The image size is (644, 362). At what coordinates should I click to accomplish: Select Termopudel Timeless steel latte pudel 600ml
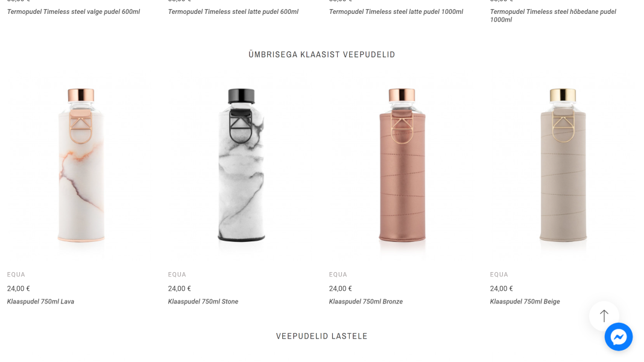pos(233,12)
